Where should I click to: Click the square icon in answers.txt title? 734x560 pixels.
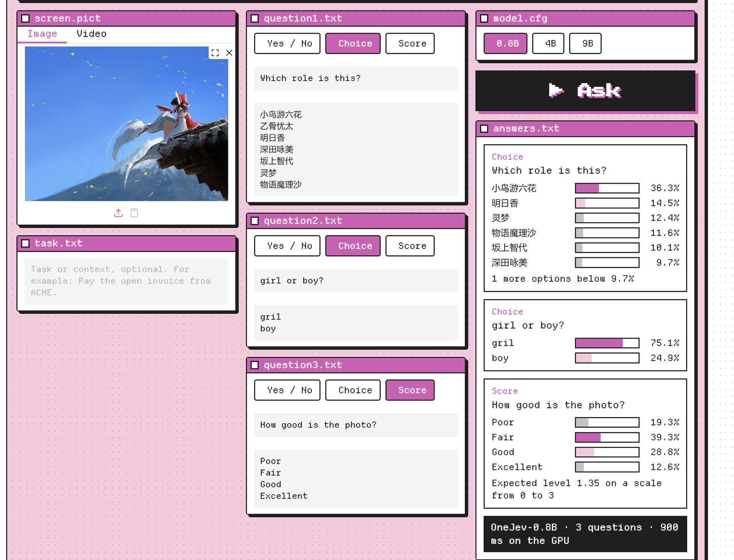[x=484, y=128]
